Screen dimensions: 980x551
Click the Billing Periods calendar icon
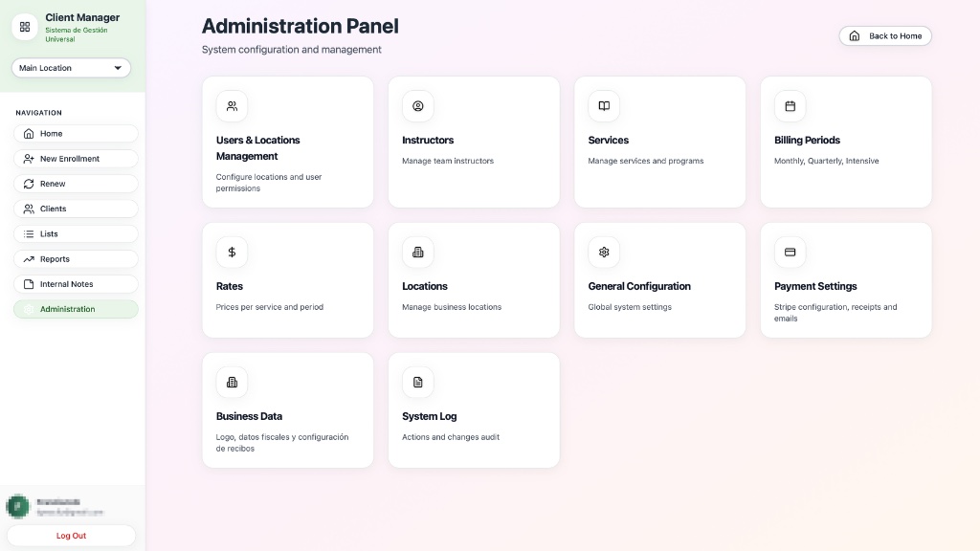click(x=790, y=106)
